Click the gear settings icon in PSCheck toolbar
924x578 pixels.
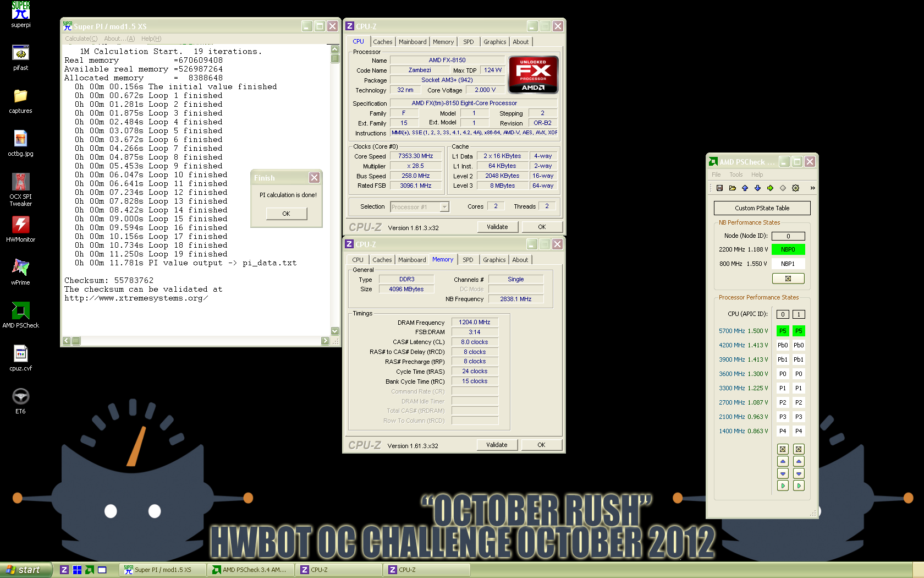click(x=795, y=188)
